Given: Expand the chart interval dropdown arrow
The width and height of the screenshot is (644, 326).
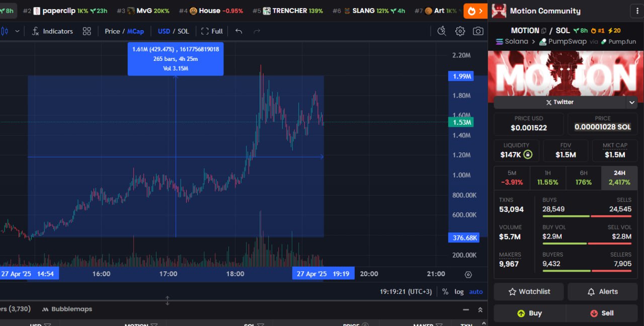Looking at the screenshot, I should (17, 31).
